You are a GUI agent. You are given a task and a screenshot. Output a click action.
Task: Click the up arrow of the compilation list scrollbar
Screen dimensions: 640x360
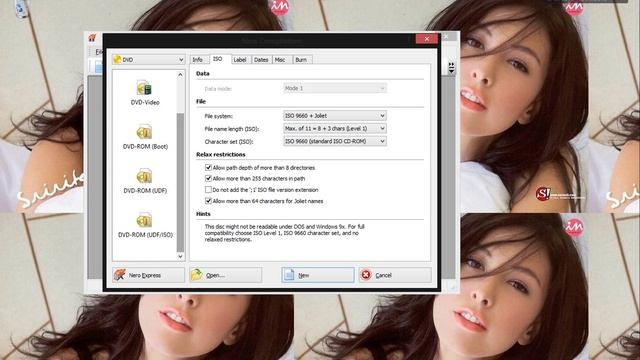180,75
